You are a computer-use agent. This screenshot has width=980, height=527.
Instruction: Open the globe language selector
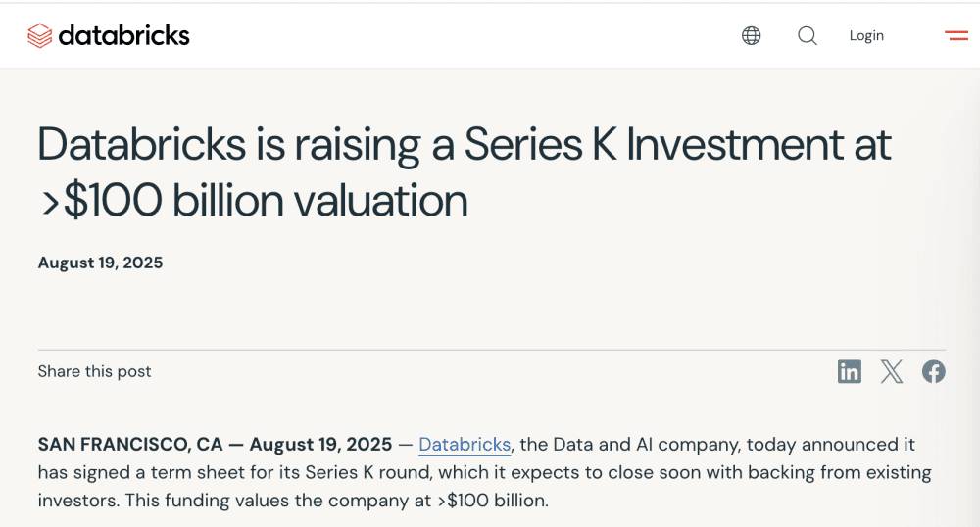(752, 36)
